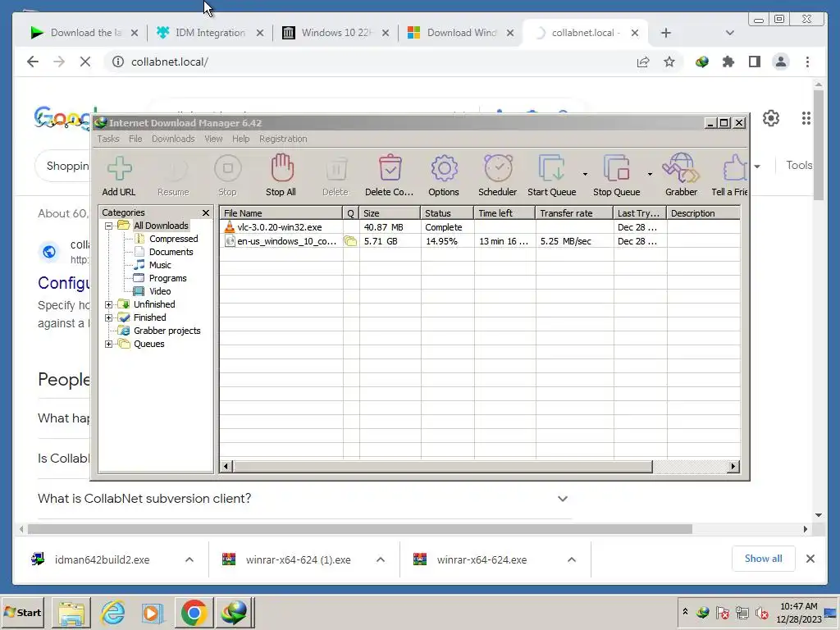Sort downloads by Transfer rate column

(x=573, y=213)
